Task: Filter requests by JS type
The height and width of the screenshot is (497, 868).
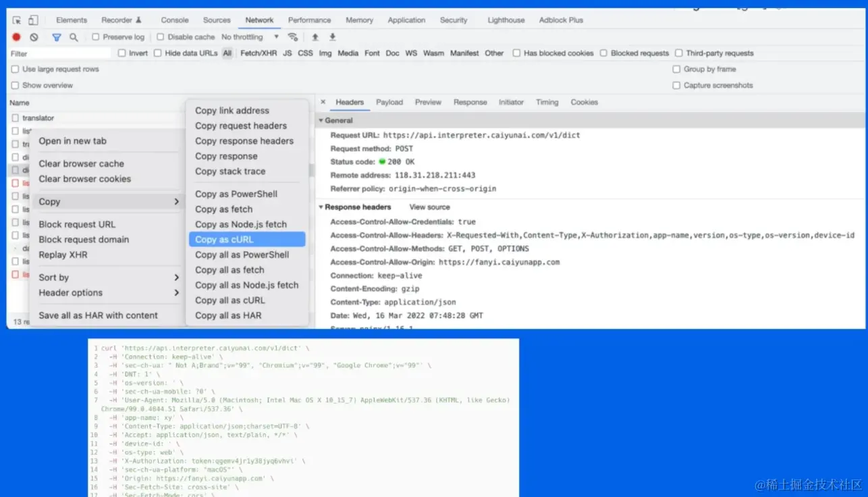Action: coord(288,53)
